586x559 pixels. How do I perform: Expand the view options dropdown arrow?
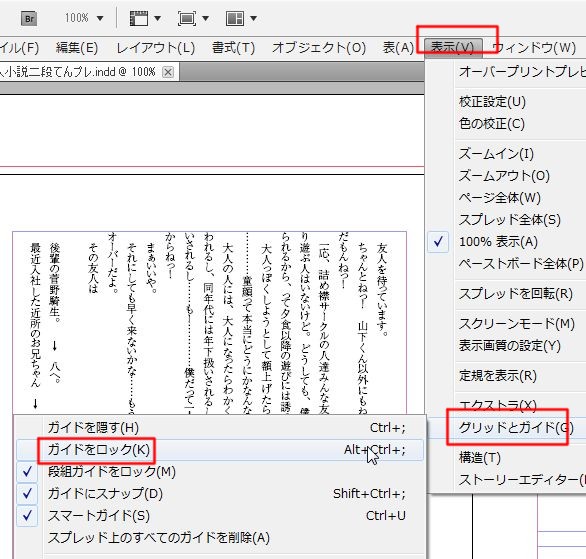(158, 18)
